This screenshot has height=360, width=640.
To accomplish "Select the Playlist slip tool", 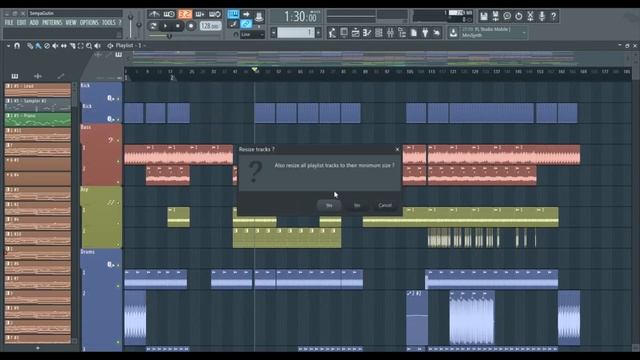I will [64, 46].
